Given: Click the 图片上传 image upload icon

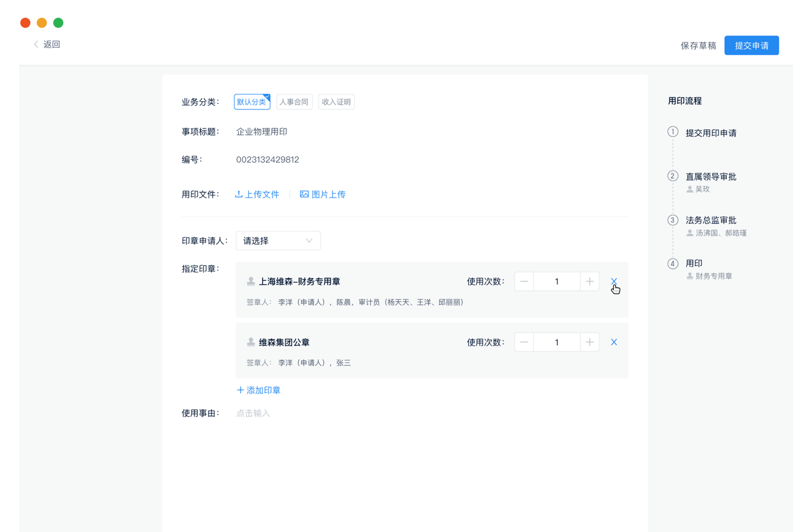Looking at the screenshot, I should (x=304, y=194).
